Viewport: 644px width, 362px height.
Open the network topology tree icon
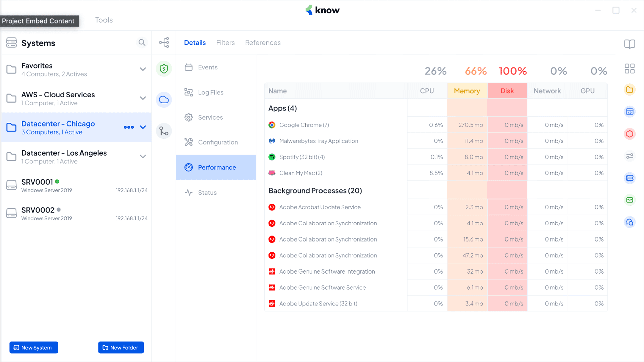(164, 42)
